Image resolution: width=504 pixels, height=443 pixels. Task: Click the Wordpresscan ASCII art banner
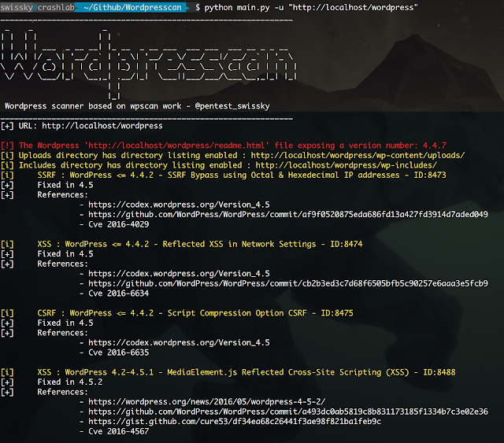[x=148, y=63]
